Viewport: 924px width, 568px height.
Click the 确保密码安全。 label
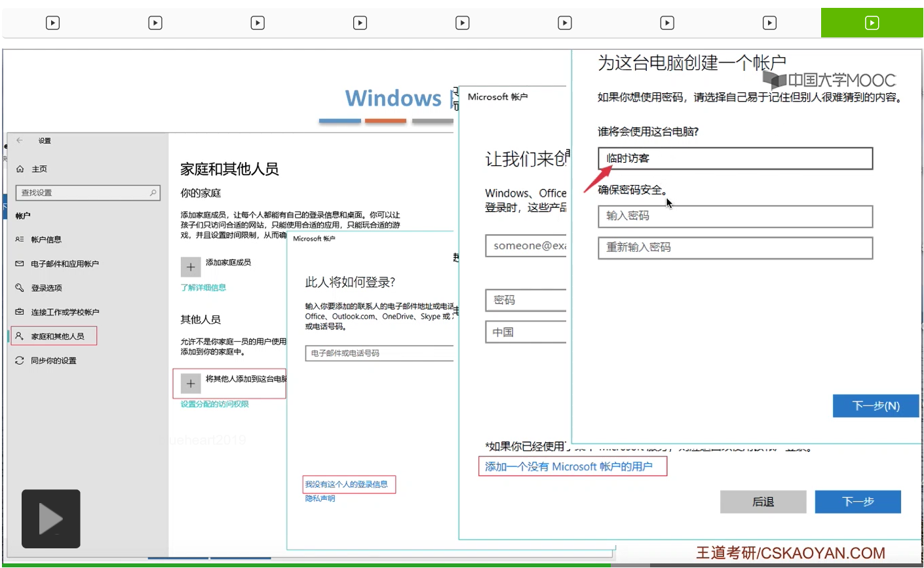point(633,190)
